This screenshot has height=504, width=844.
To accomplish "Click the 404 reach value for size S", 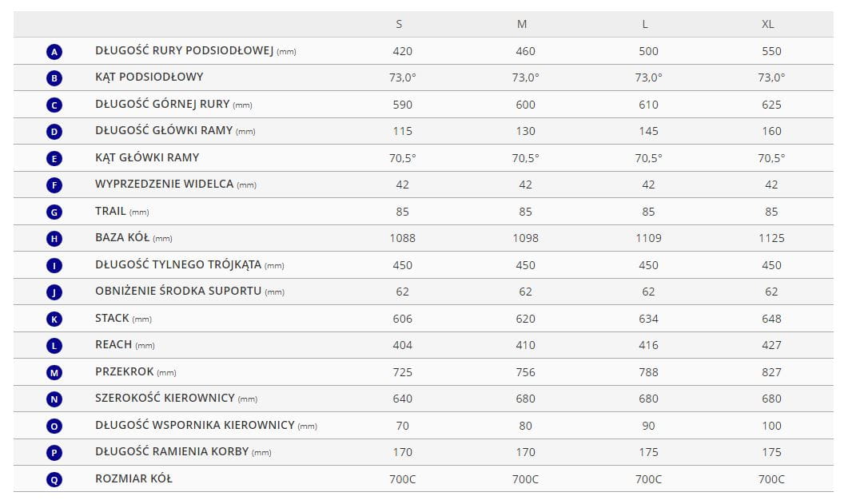I will [403, 345].
